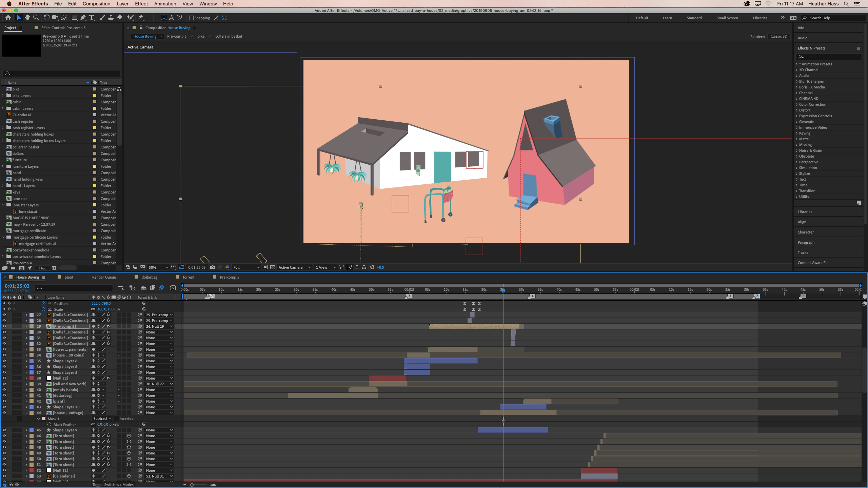This screenshot has width=868, height=488.
Task: Click Toggle Switches / Modes button
Action: [x=113, y=485]
